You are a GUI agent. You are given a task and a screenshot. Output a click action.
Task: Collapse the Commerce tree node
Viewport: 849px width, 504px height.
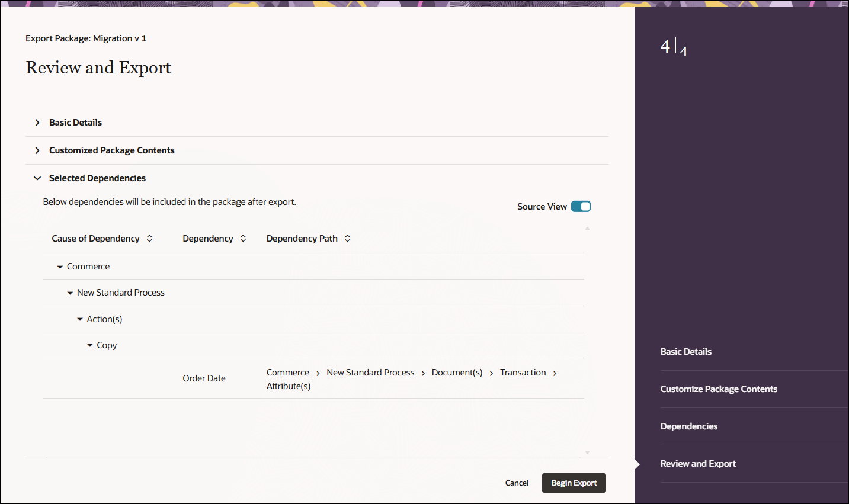[60, 267]
